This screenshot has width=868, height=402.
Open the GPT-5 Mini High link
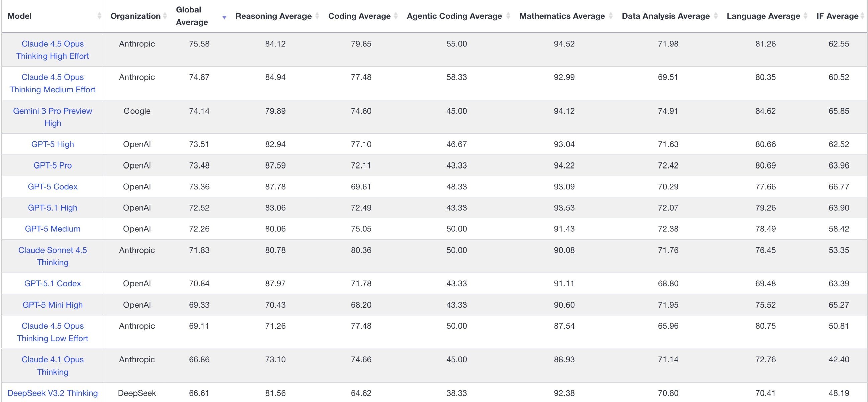[53, 305]
